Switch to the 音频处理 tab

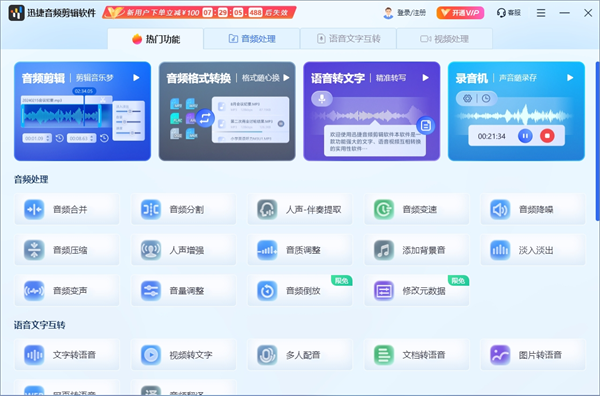tap(252, 39)
